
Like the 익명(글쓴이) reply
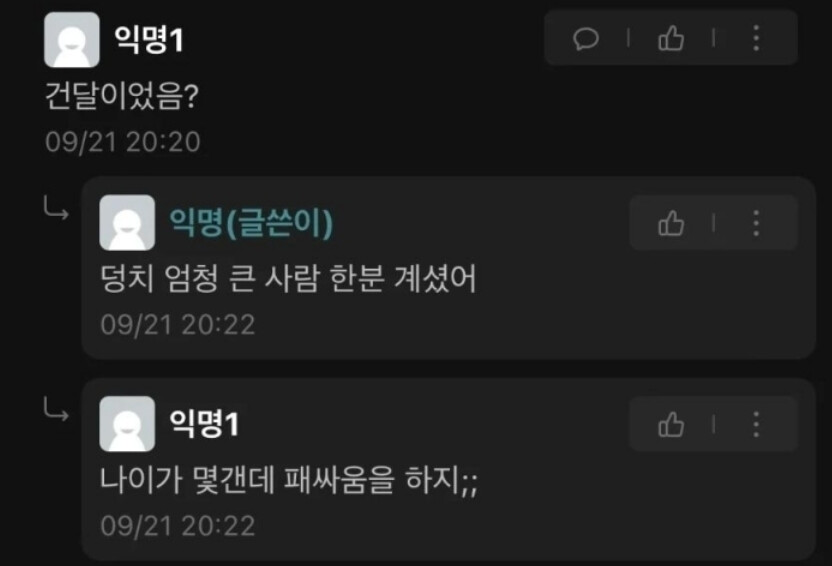click(671, 223)
